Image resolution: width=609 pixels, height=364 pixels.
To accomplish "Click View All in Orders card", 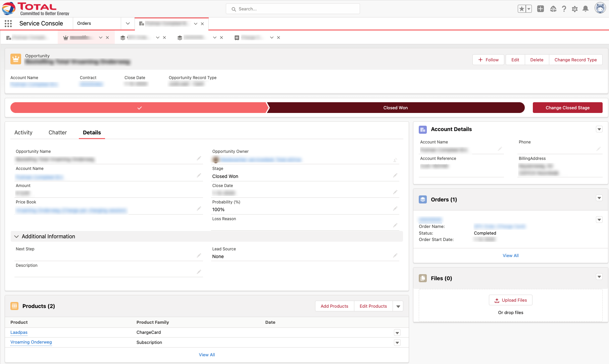I will [x=511, y=256].
